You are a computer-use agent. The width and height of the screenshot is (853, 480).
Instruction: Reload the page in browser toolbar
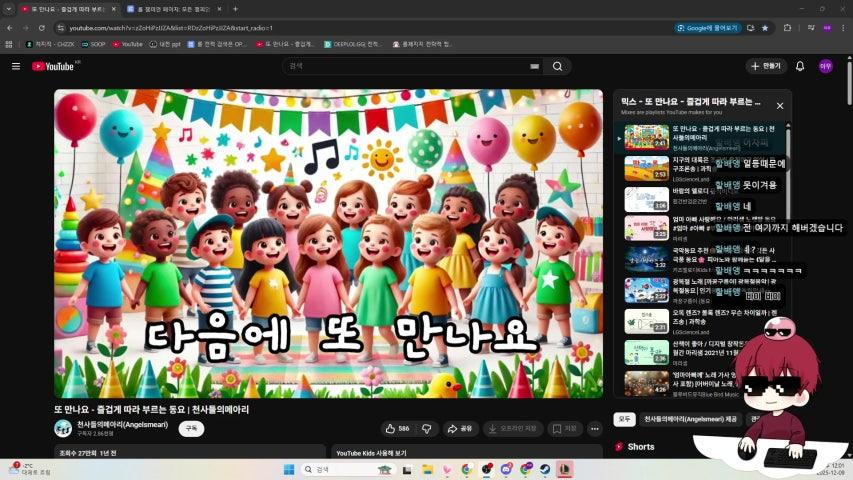pos(42,28)
